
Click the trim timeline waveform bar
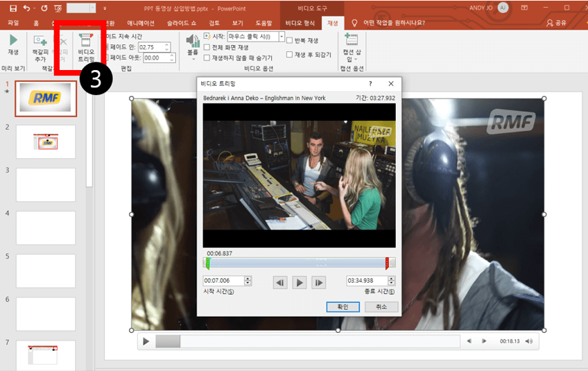coord(299,263)
